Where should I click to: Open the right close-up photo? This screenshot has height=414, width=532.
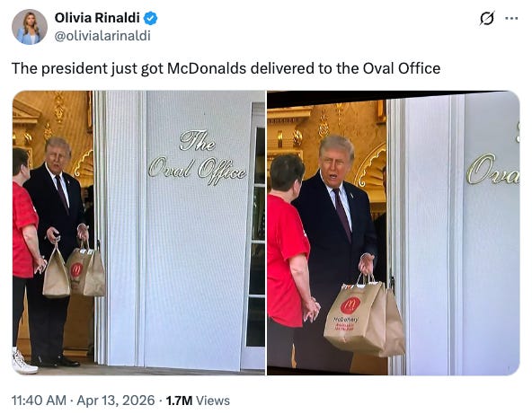[x=394, y=233]
